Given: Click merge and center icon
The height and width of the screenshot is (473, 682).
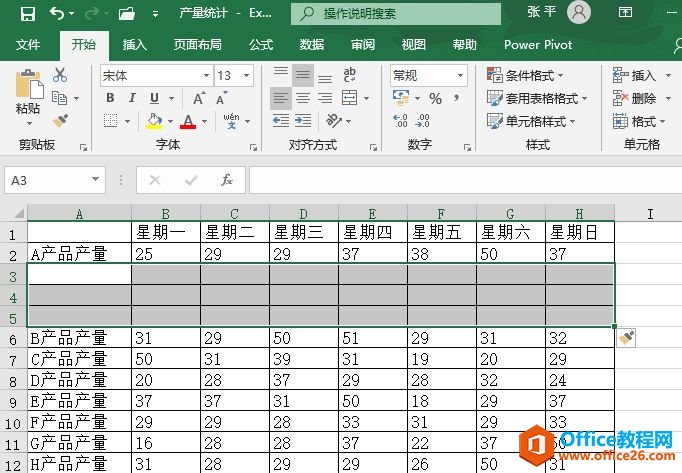Looking at the screenshot, I should pyautogui.click(x=349, y=98).
